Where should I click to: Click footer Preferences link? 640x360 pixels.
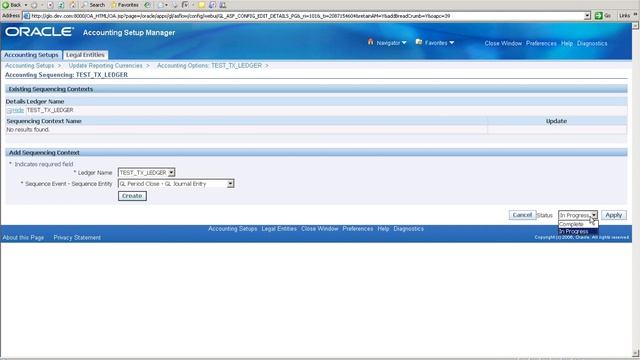358,229
